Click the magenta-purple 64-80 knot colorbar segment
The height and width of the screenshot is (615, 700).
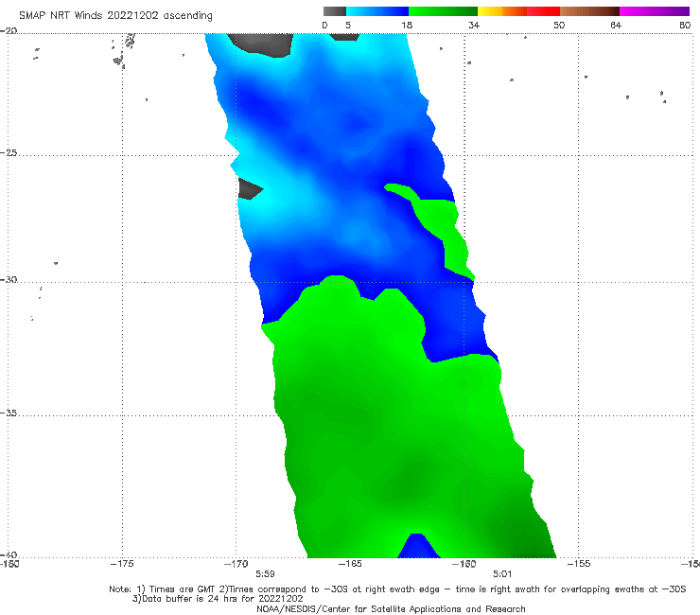click(x=655, y=11)
